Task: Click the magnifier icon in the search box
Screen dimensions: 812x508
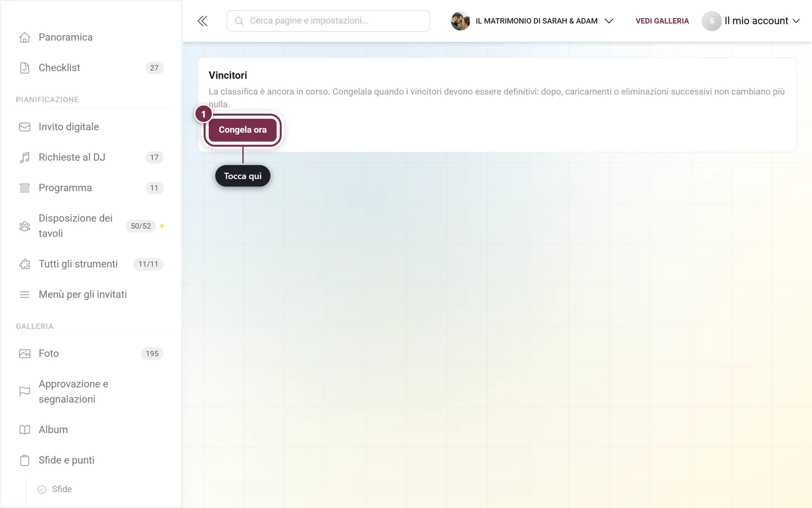Action: 239,21
